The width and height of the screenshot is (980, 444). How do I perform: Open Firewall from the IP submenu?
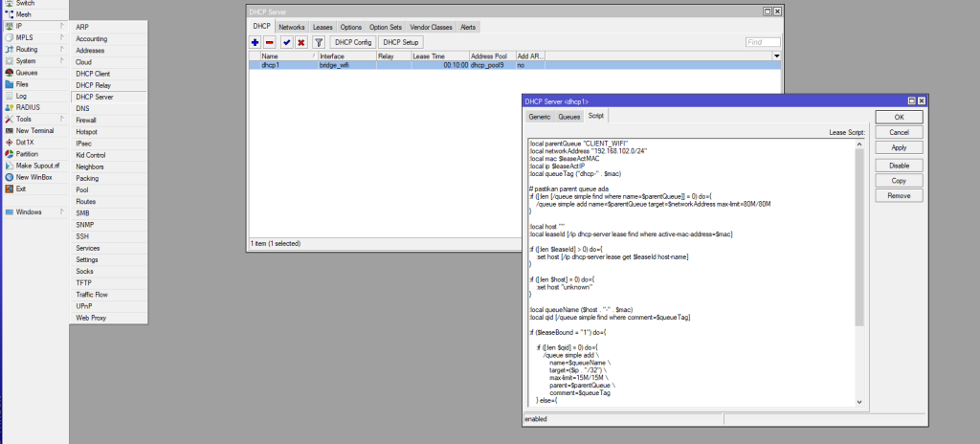tap(109, 120)
